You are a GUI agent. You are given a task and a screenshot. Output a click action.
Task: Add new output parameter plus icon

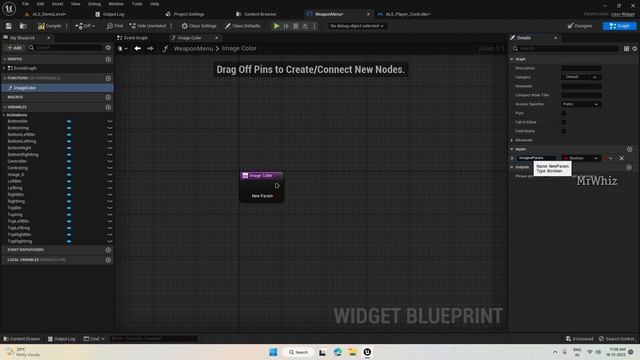coord(629,167)
